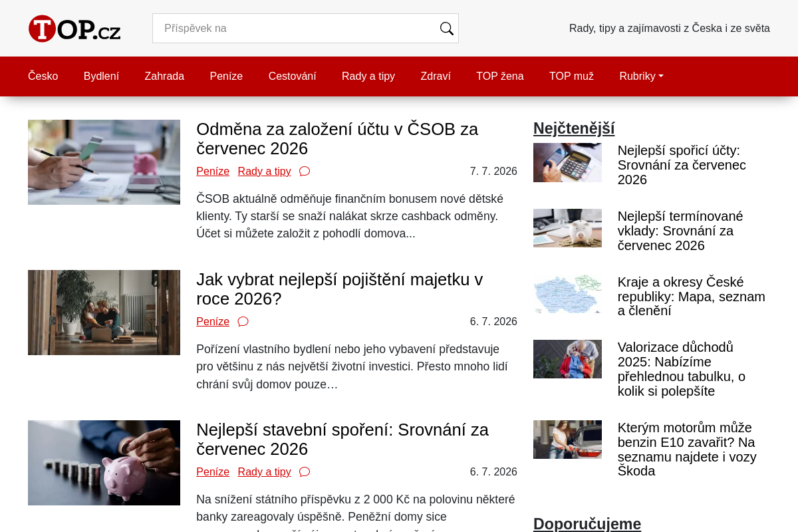Screen dimensions: 798x532
Task: Click excerpt beginning Pořízení vlastního bydlení
Action: [352, 366]
